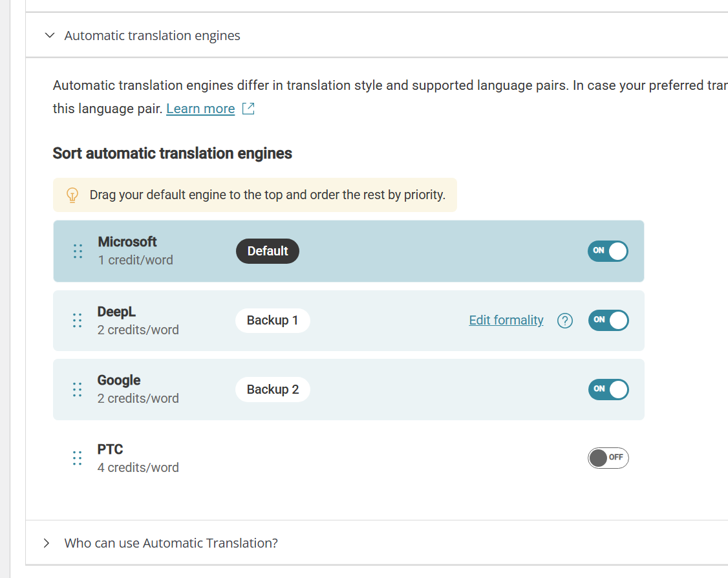The width and height of the screenshot is (728, 578).
Task: Click the PTC engine drag handle
Action: (78, 458)
